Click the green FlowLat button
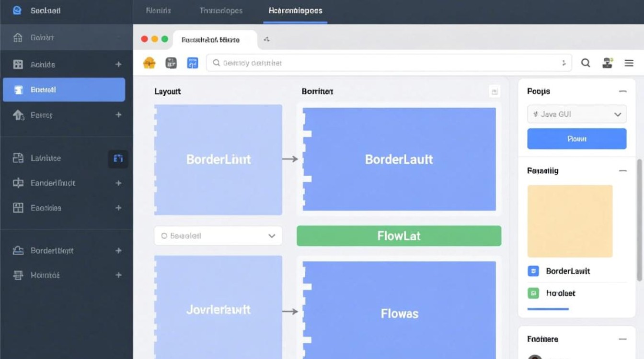 coord(399,236)
